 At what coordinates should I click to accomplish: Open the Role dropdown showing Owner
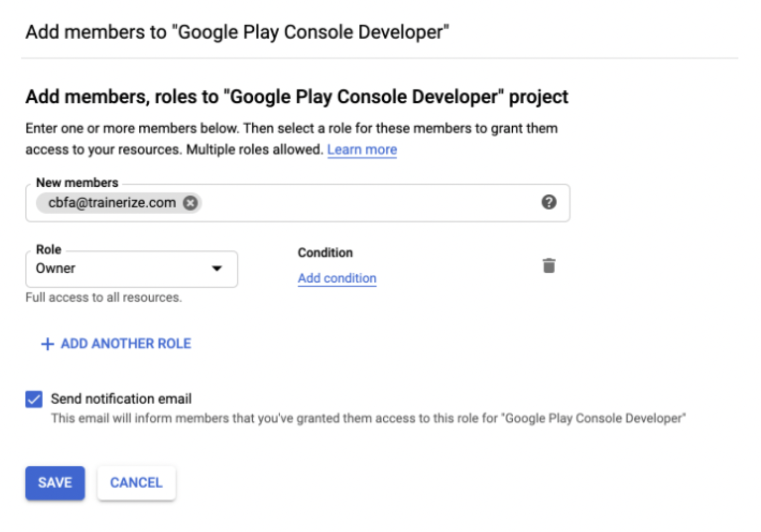(132, 269)
